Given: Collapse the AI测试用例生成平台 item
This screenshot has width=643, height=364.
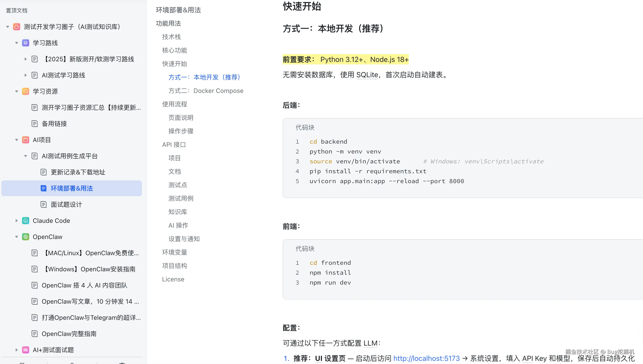Looking at the screenshot, I should [x=25, y=156].
